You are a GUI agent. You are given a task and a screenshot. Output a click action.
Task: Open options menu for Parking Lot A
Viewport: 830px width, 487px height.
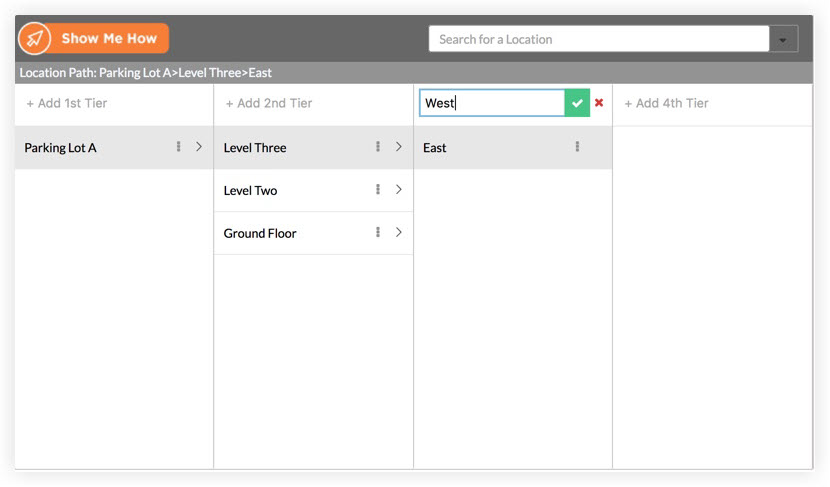179,147
